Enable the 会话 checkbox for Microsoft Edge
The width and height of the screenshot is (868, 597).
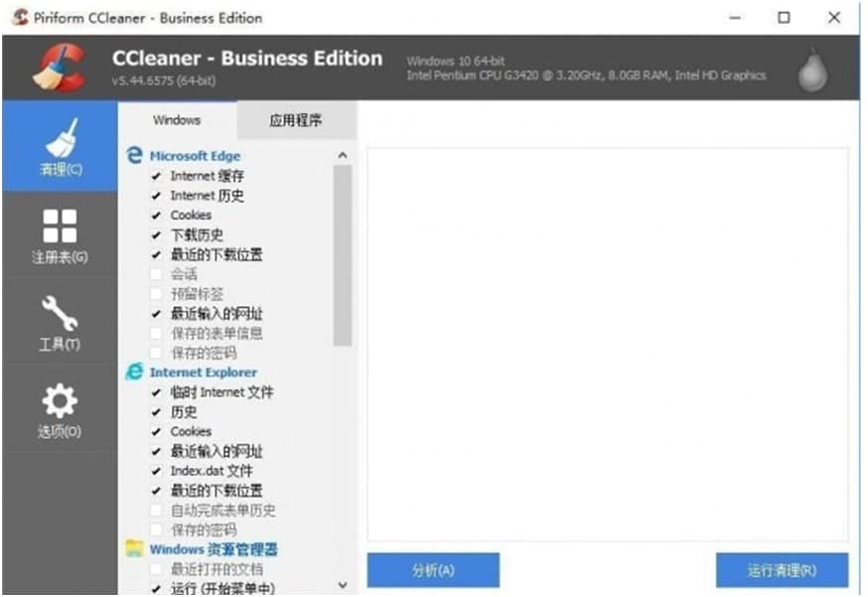click(154, 274)
